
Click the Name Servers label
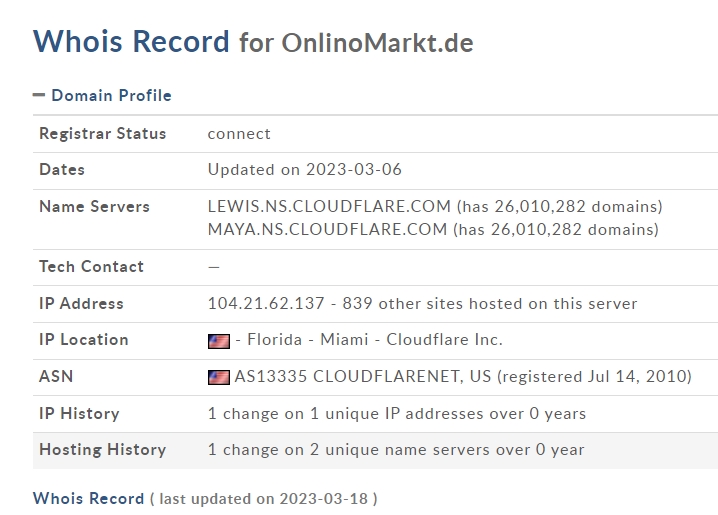[x=94, y=206]
